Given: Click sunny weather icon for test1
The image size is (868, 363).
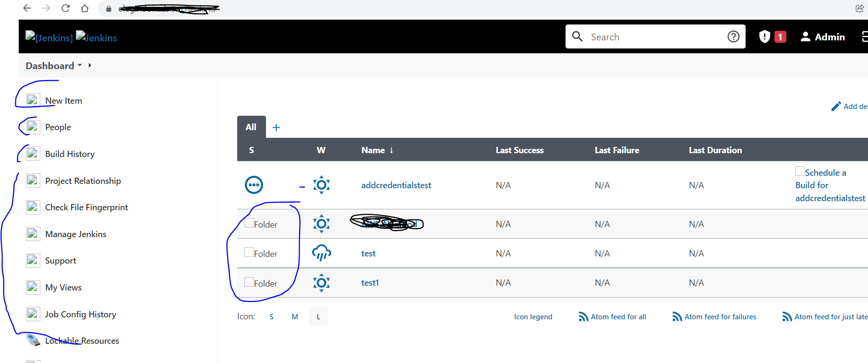Looking at the screenshot, I should [x=322, y=283].
